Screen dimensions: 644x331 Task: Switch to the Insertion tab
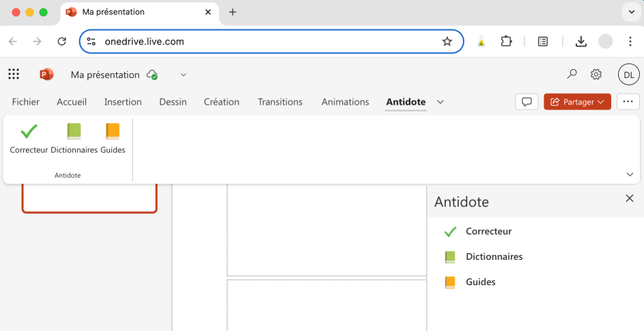tap(123, 102)
